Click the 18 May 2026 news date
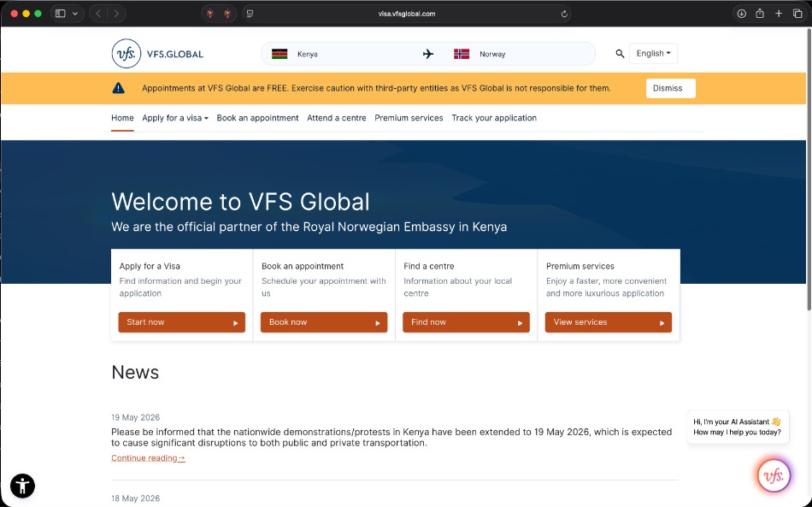This screenshot has height=507, width=812. click(x=136, y=498)
